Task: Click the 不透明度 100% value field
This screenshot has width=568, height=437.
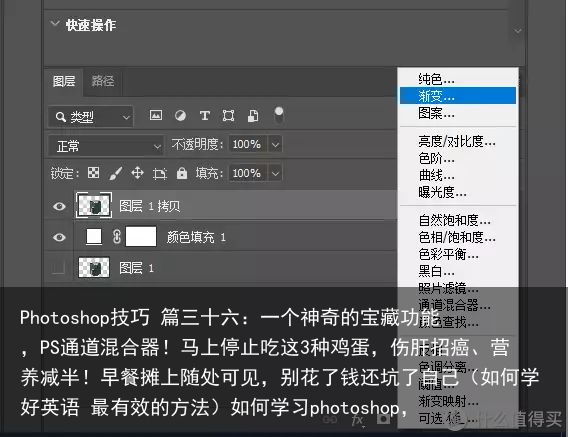Action: coord(247,144)
